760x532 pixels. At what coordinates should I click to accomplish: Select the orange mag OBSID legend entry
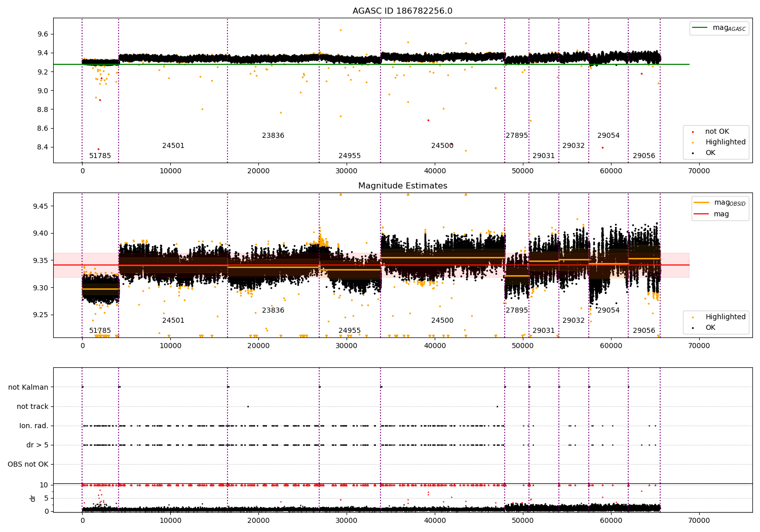[x=720, y=203]
